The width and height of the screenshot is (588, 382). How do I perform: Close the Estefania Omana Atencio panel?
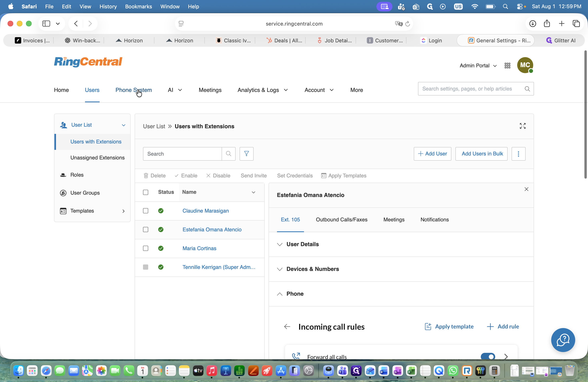tap(526, 189)
